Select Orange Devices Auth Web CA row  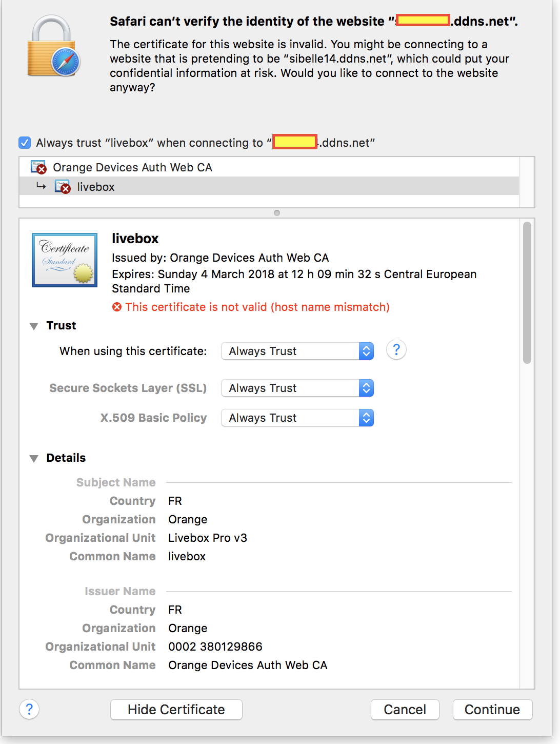[x=132, y=167]
